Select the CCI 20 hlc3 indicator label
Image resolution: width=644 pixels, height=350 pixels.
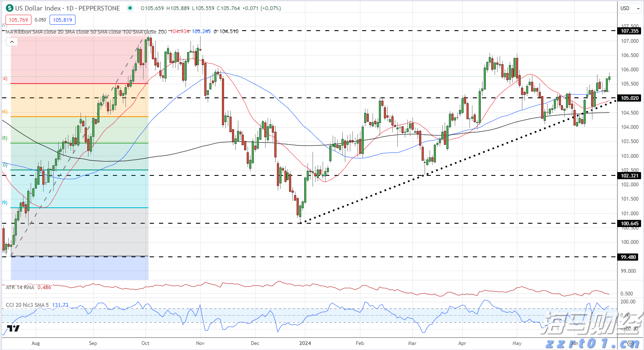(27, 305)
